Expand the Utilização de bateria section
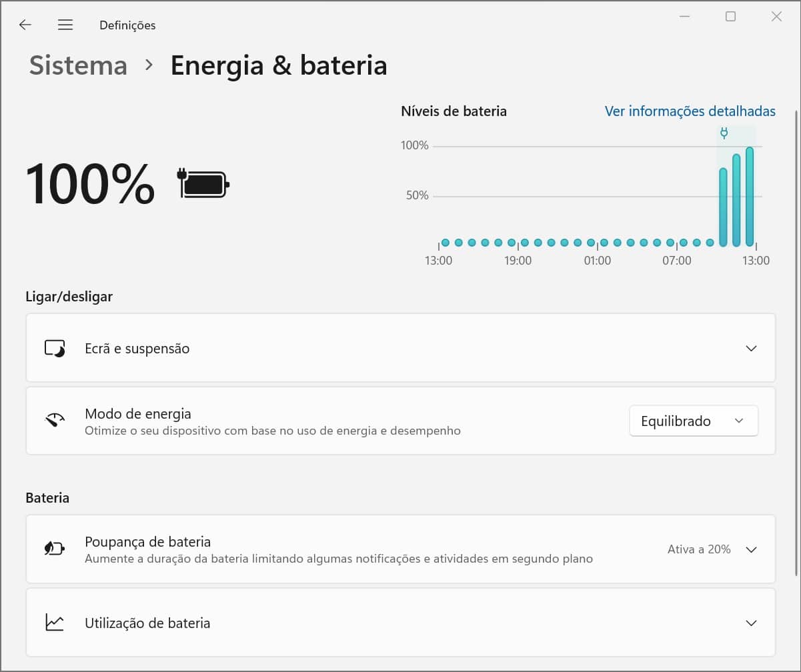Viewport: 801px width, 672px height. [751, 623]
